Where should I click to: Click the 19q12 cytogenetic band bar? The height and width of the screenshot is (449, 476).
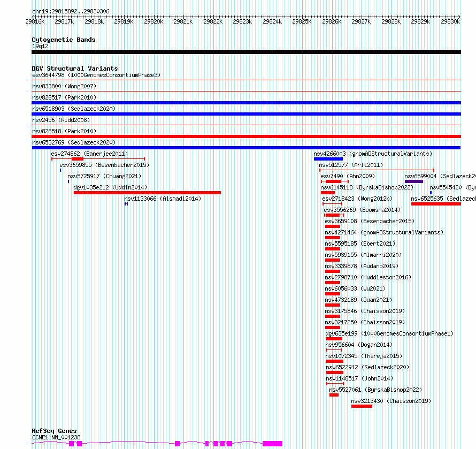(246, 52)
